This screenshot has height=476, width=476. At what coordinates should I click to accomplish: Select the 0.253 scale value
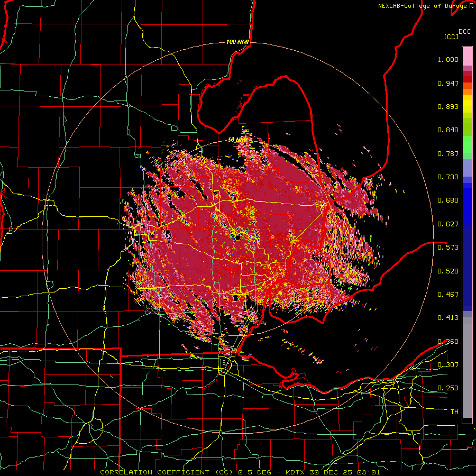(448, 388)
